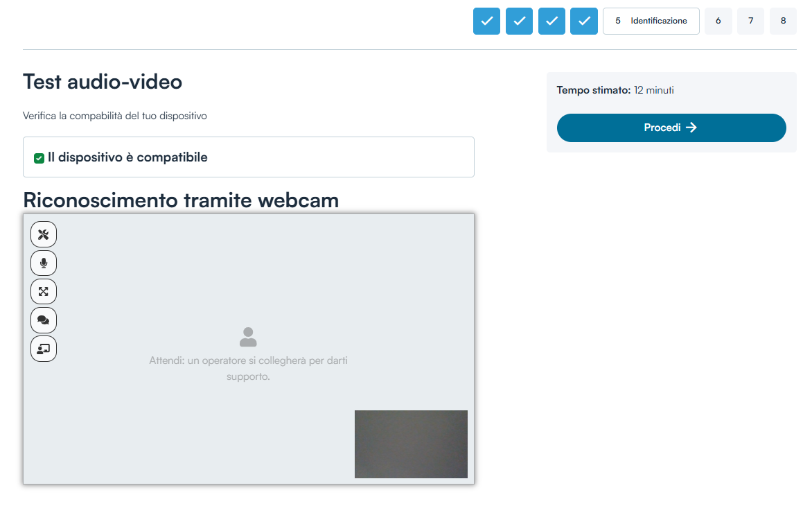Jump to step 8
The image size is (812, 515).
pyautogui.click(x=783, y=21)
